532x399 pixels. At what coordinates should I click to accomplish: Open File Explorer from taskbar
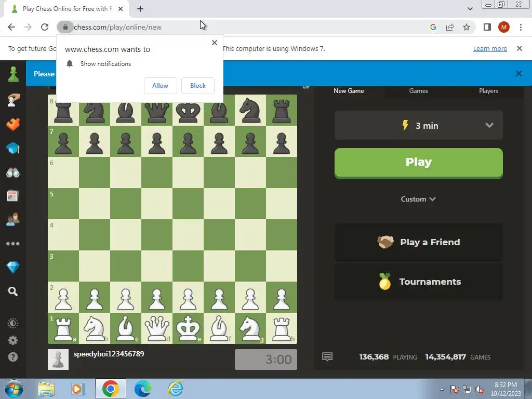coord(46,389)
